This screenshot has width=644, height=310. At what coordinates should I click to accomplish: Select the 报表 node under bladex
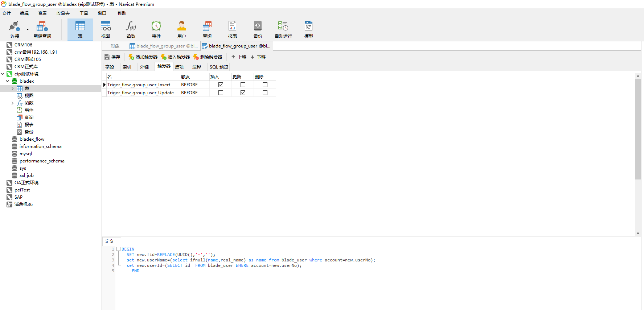tap(29, 124)
